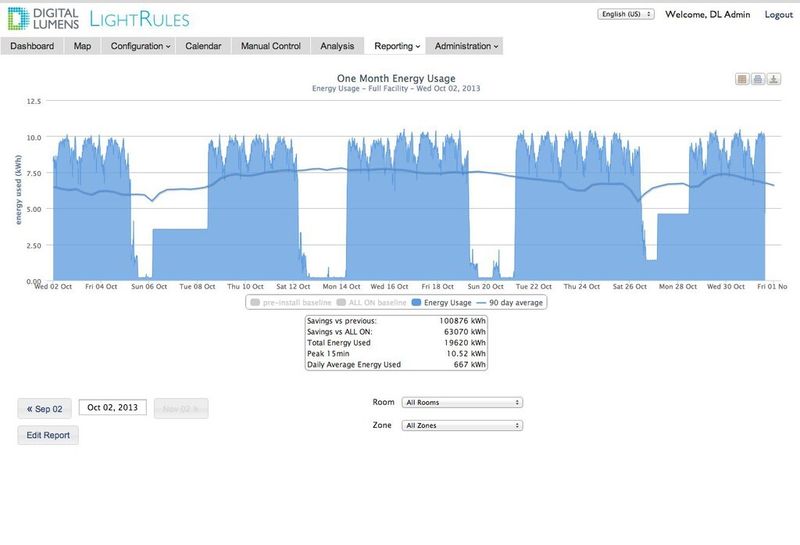Screen dimensions: 800x545
Task: Click the 7.50 y-axis value
Action: pyautogui.click(x=34, y=174)
